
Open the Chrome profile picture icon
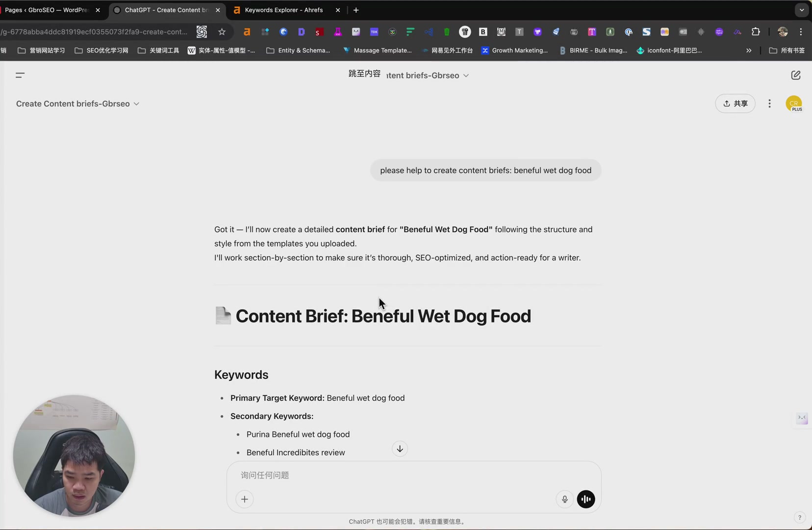click(x=783, y=32)
